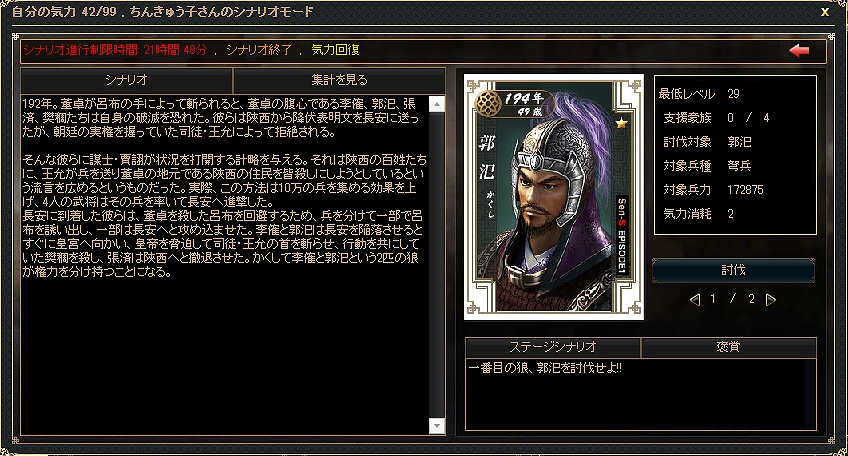Click the 郭汜 general card portrait
The image size is (848, 456).
[x=554, y=197]
